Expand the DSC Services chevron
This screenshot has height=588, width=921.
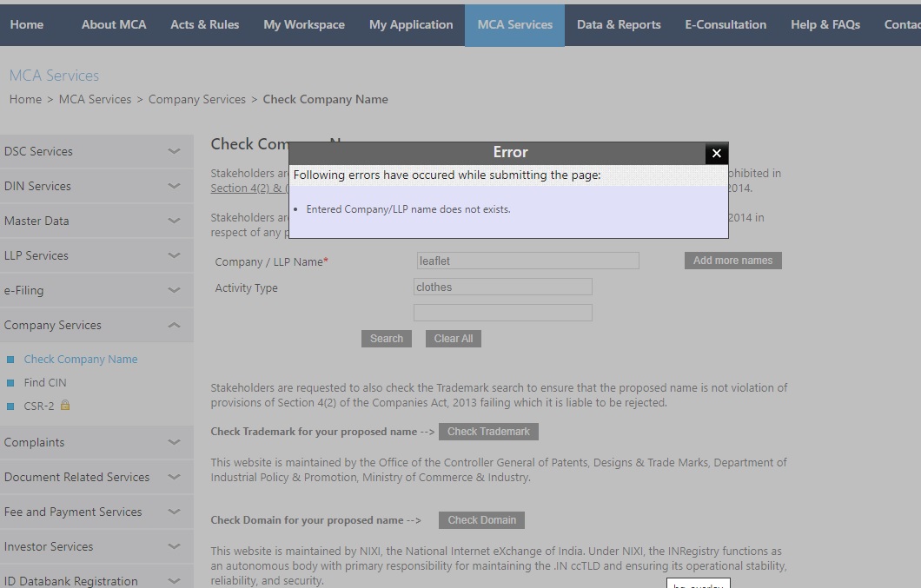(x=174, y=151)
